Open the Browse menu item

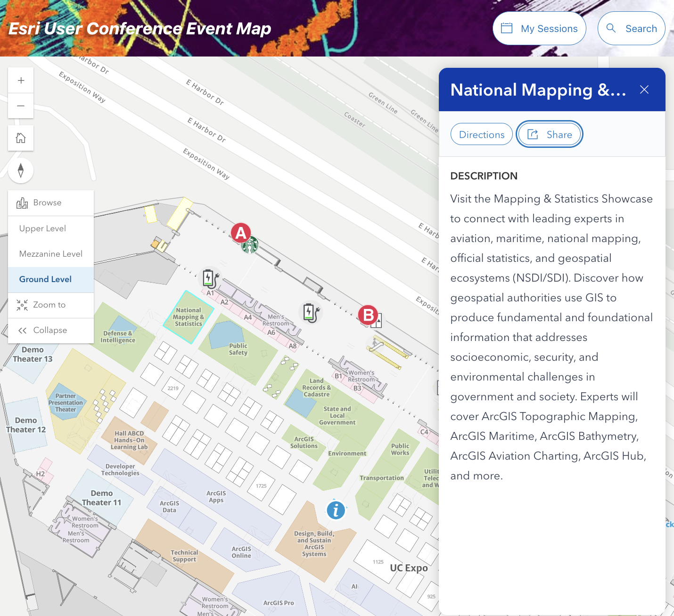(51, 203)
